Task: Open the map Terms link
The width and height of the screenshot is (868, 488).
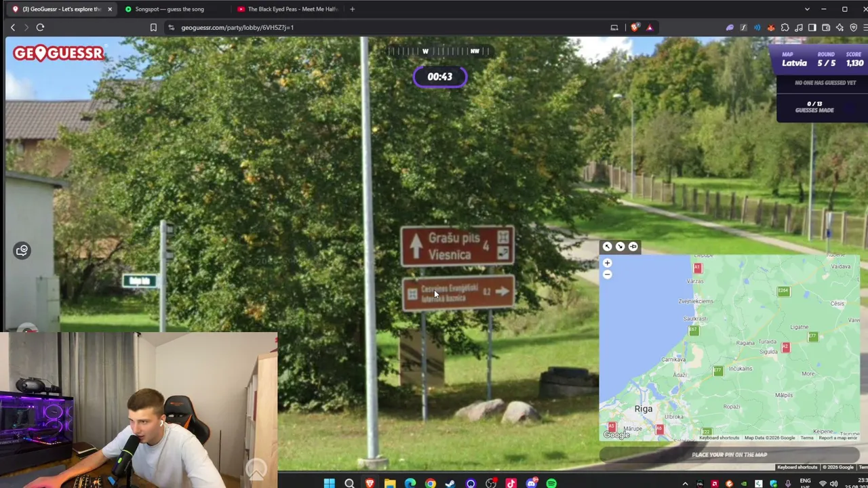Action: [806, 438]
